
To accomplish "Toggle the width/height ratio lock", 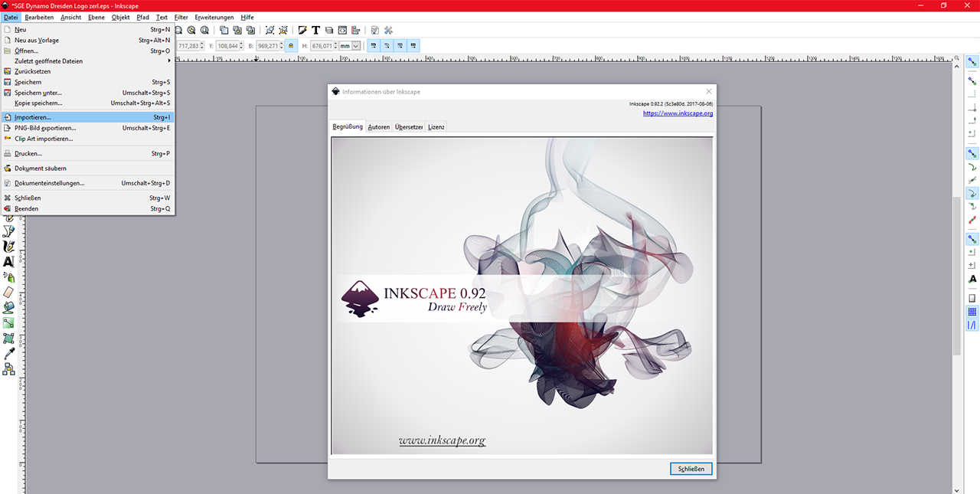I will [x=291, y=46].
